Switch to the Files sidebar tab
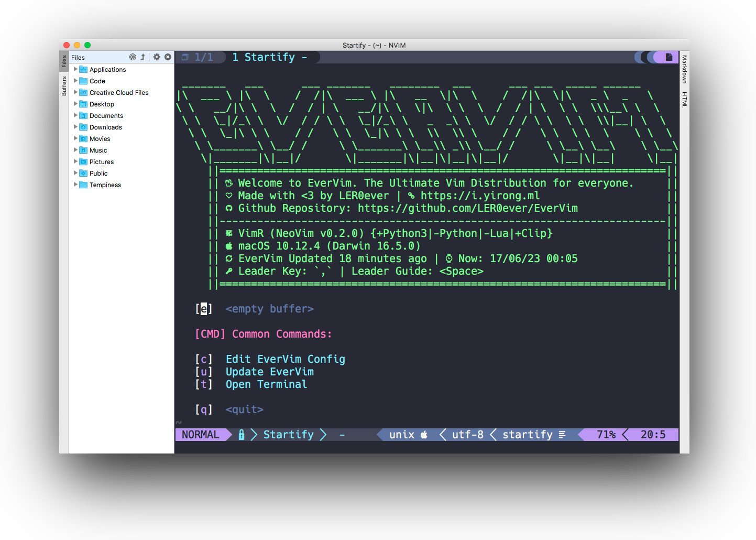The width and height of the screenshot is (756, 540). click(64, 61)
